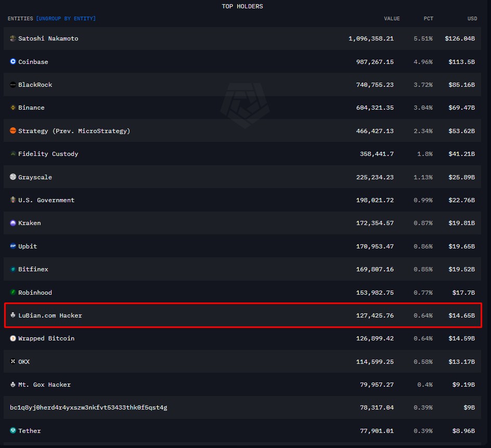
Task: Click Kraken USD amount $19.81B
Action: (461, 223)
